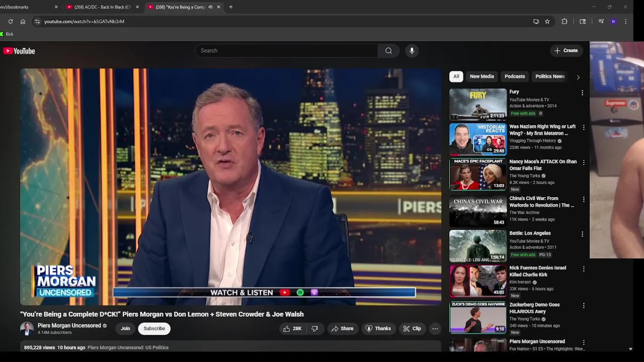Screen dimensions: 644x362
Task: Open a new browser tab
Action: [231, 7]
